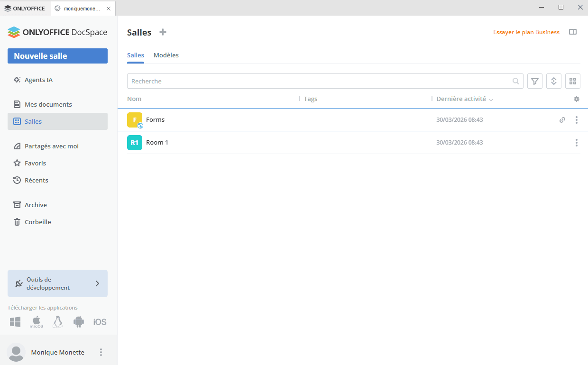588x365 pixels.
Task: Open Forms row three-dot menu
Action: pyautogui.click(x=576, y=120)
